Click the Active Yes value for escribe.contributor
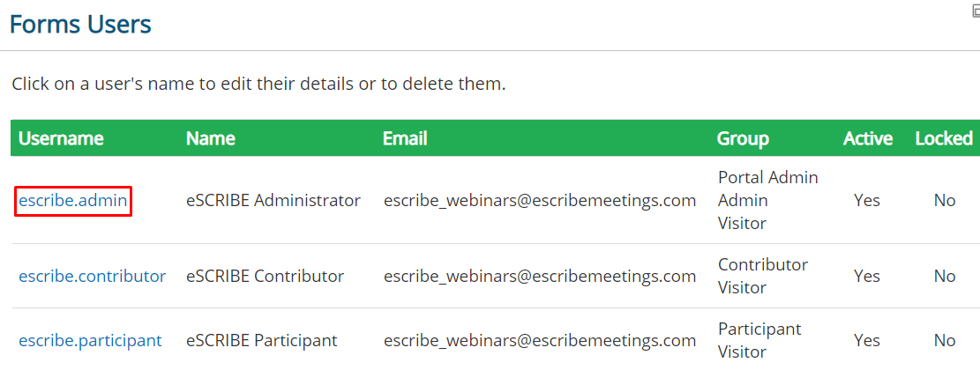 [867, 276]
